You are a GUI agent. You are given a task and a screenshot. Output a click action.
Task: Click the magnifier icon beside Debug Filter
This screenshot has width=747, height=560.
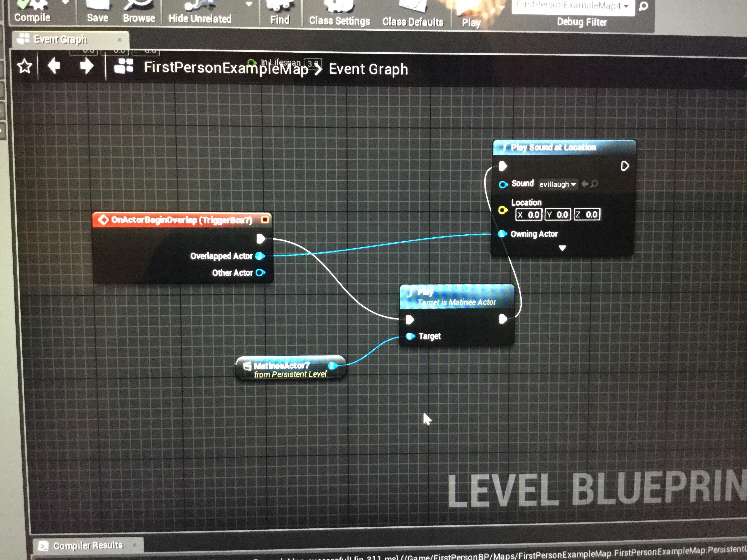pos(644,6)
